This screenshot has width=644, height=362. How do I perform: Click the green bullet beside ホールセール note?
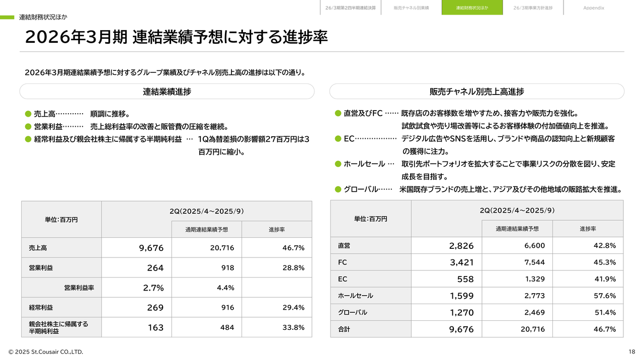[338, 164]
